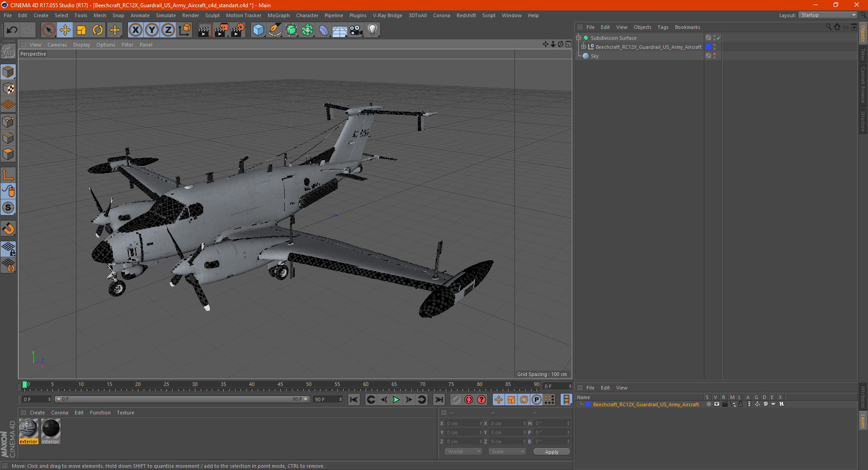Click the end frame 90 F field

(x=328, y=399)
